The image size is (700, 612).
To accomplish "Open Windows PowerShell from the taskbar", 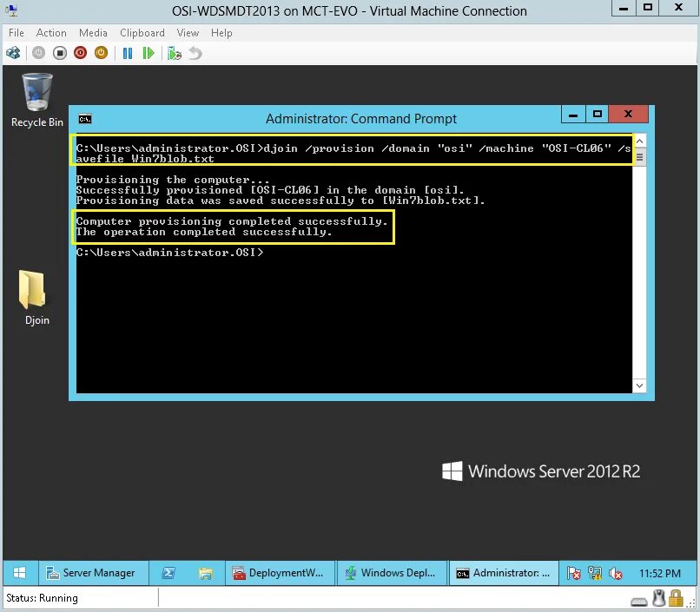I will pos(168,573).
